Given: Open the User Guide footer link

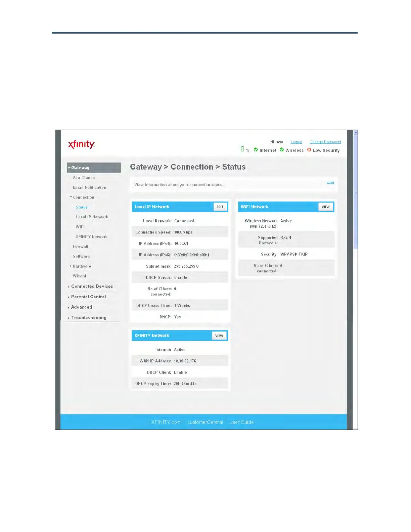Looking at the screenshot, I should coord(241,422).
